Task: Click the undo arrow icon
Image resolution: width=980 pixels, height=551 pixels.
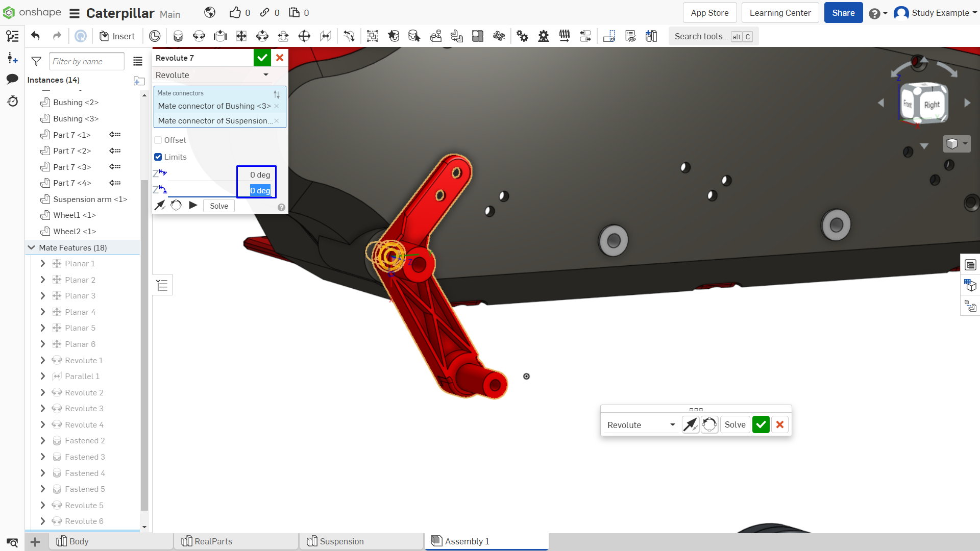Action: click(x=35, y=36)
